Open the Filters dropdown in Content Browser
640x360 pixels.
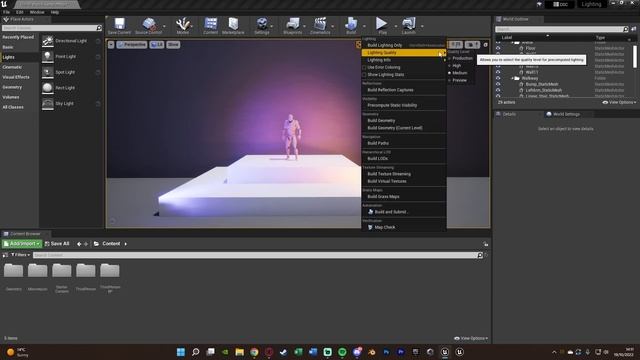[x=20, y=255]
